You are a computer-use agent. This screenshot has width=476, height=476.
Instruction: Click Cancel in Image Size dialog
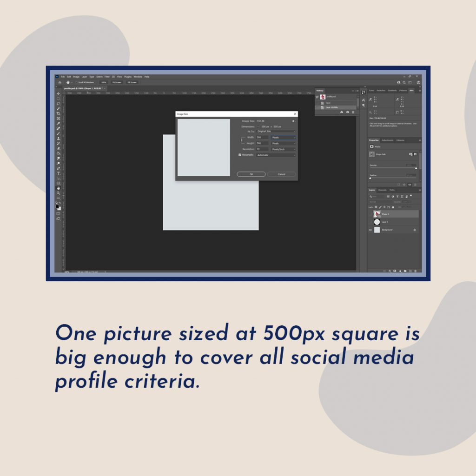pos(281,174)
